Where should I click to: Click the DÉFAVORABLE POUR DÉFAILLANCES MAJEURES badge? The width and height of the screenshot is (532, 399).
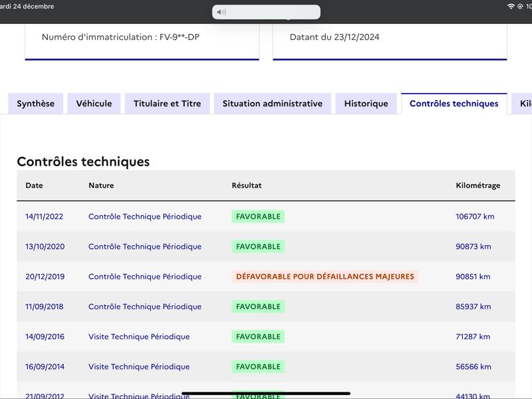pos(325,277)
